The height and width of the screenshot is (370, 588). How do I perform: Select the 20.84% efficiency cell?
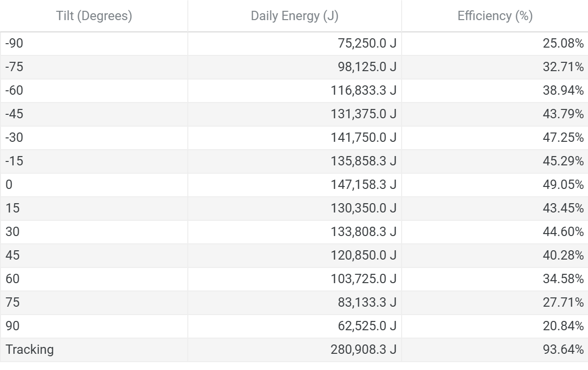[x=495, y=326]
